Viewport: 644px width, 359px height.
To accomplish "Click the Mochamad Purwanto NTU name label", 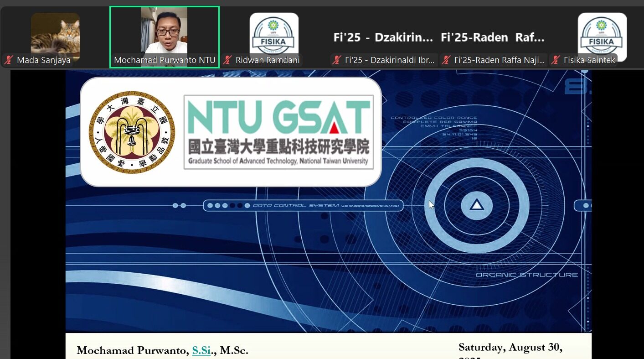I will coord(164,60).
